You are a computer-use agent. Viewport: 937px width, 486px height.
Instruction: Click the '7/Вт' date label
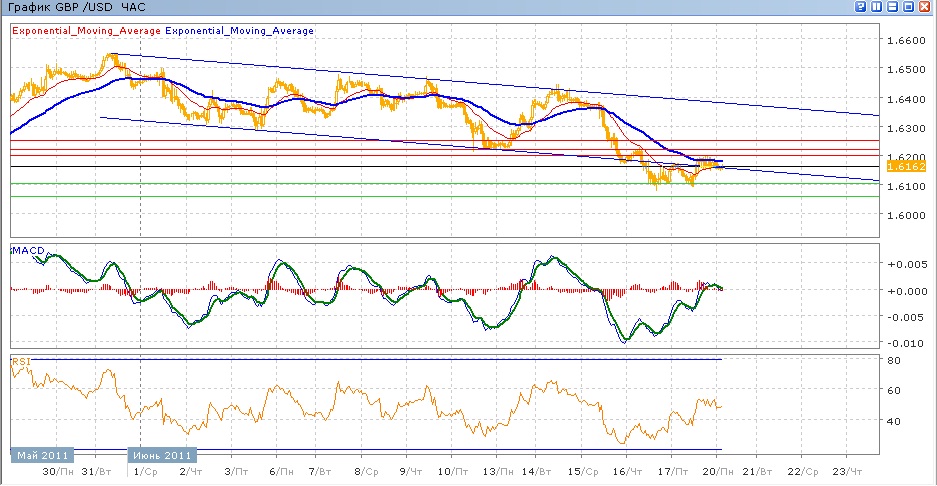(x=320, y=472)
